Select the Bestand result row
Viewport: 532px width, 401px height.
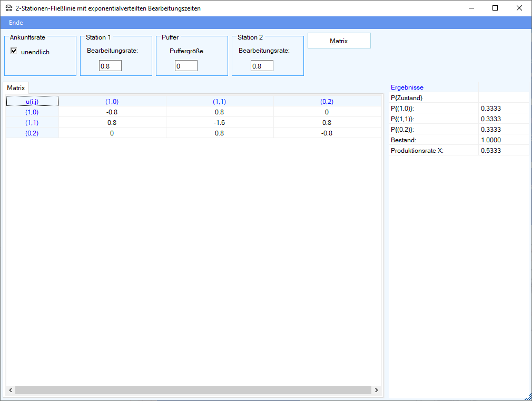(x=432, y=140)
